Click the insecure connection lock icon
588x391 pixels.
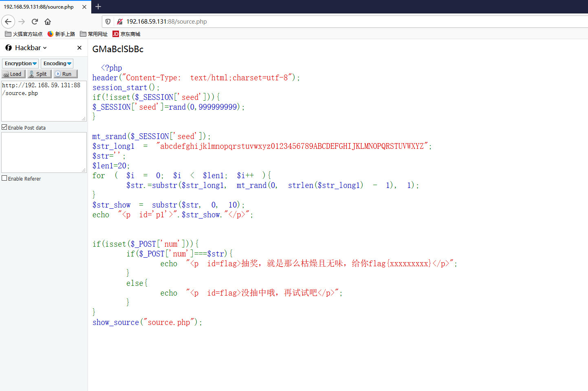coord(120,22)
